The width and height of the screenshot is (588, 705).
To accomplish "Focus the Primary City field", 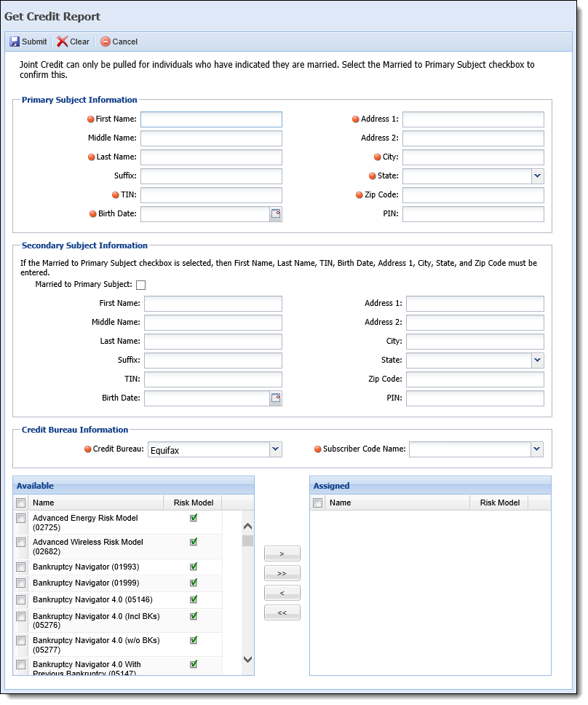I will 473,157.
